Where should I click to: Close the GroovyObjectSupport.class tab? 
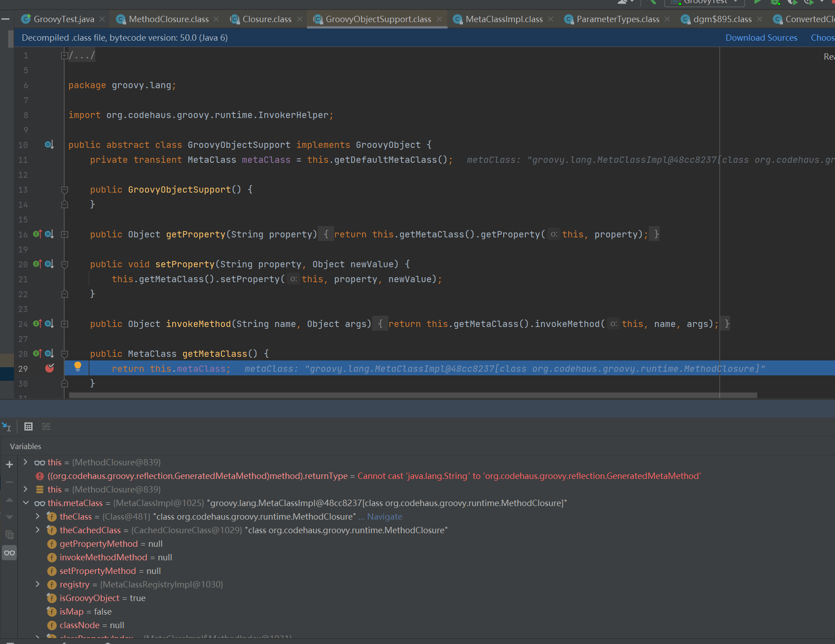point(439,19)
